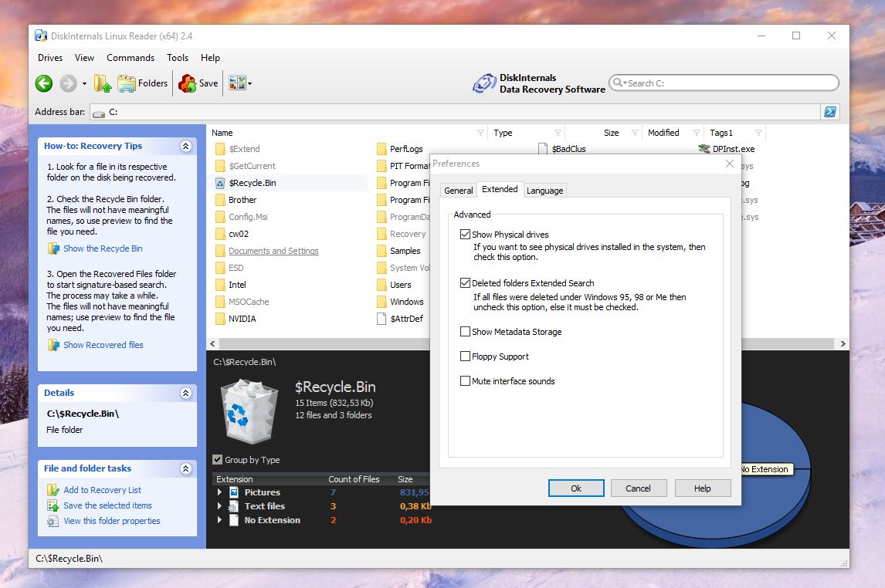This screenshot has width=885, height=588.
Task: Collapse the How-to: Recovery Tips panel
Action: 185,146
